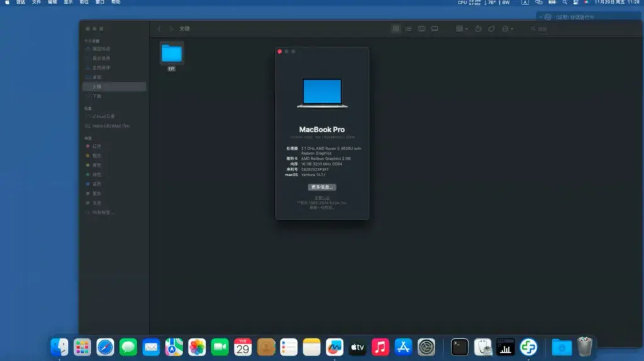The image size is (644, 361).
Task: Open System Settings gear icon in dock
Action: coord(426,347)
